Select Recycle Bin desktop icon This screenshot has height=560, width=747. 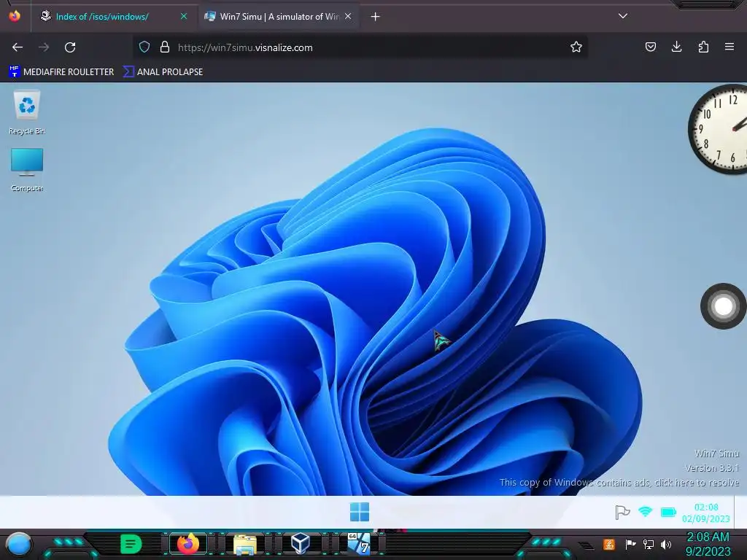tap(27, 112)
